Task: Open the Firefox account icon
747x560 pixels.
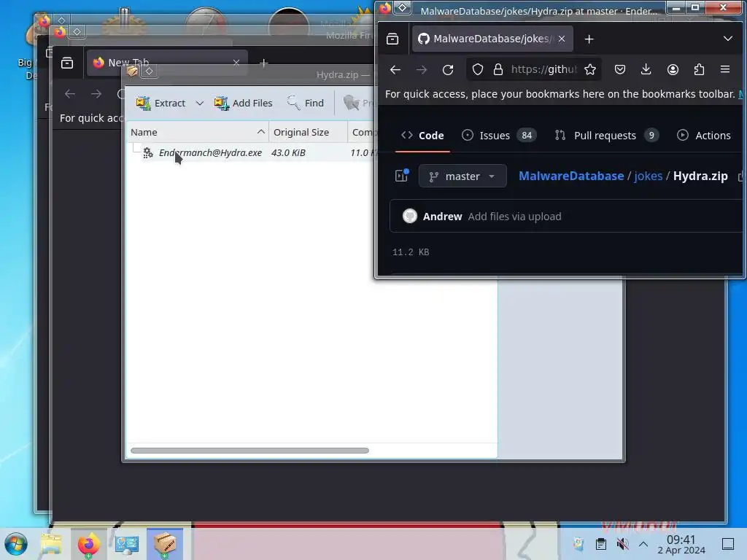Action: click(673, 69)
